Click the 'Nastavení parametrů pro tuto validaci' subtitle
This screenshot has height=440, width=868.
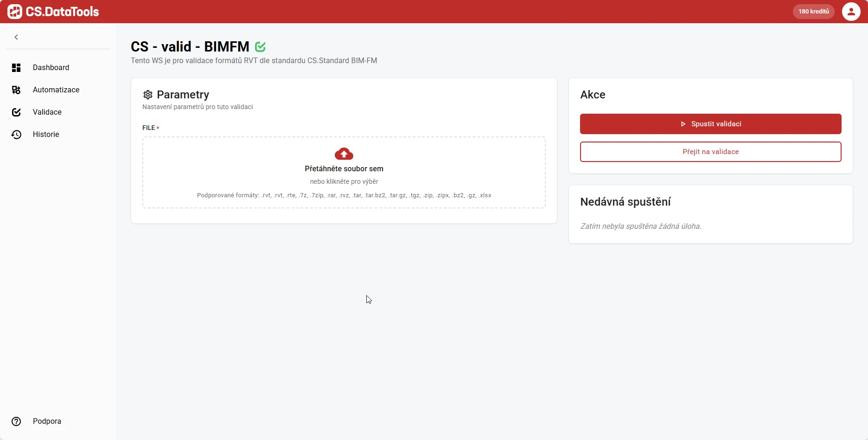[198, 107]
